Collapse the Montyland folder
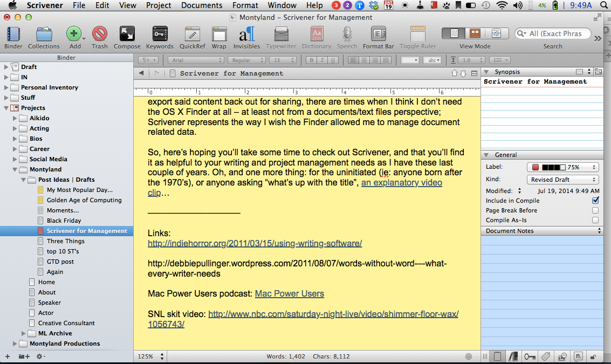Image resolution: width=611 pixels, height=364 pixels. (15, 169)
